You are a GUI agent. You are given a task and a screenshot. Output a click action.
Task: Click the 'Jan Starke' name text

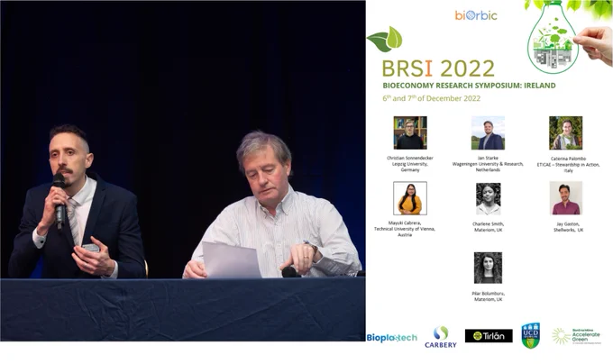488,158
